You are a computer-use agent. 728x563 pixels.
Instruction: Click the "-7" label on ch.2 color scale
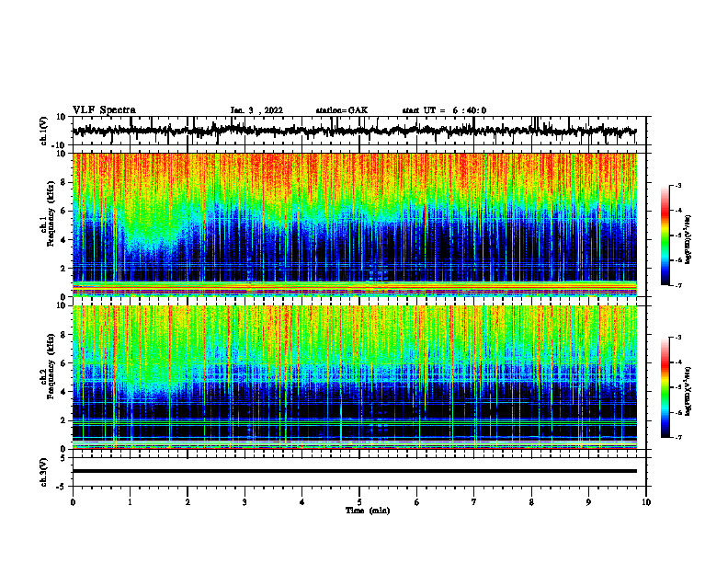point(677,438)
